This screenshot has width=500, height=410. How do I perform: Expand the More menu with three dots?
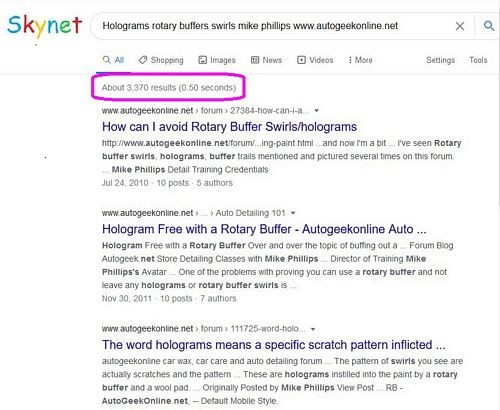tap(360, 60)
